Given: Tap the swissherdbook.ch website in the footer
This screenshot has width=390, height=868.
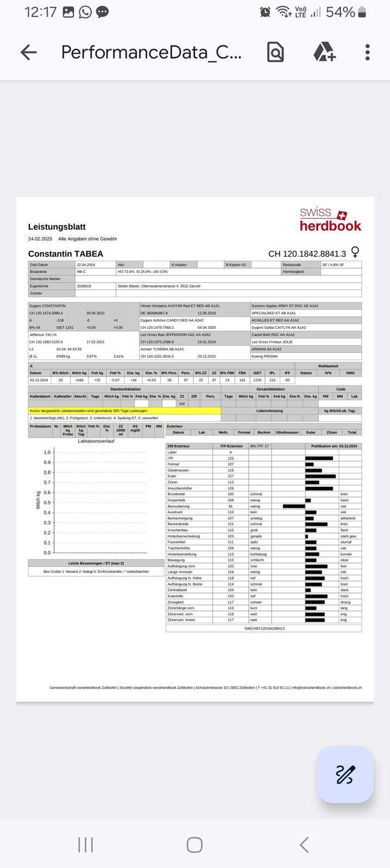Looking at the screenshot, I should pyautogui.click(x=347, y=687).
